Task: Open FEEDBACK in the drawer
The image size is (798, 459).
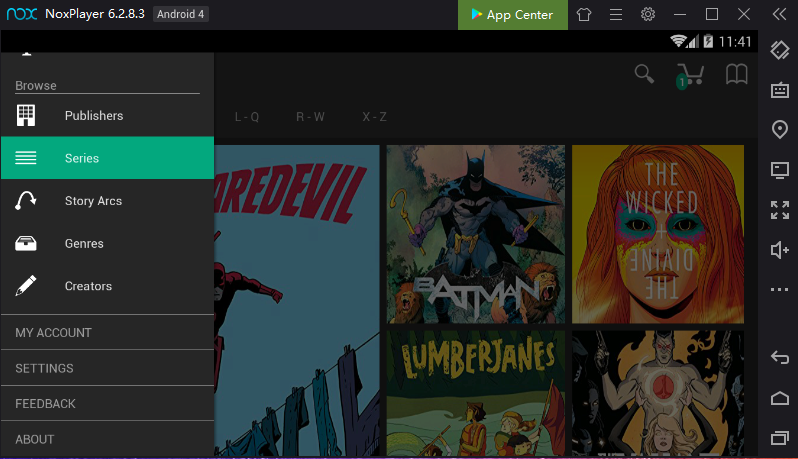Action: click(107, 404)
